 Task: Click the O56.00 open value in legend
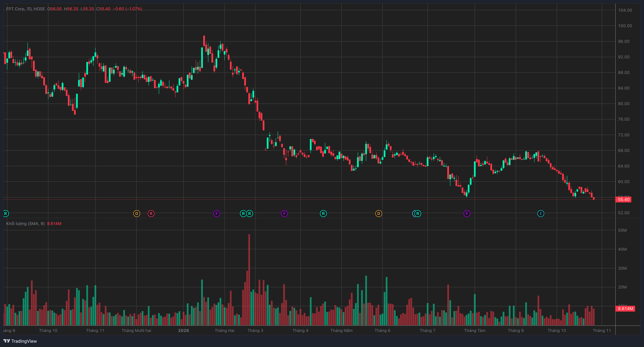54,9
